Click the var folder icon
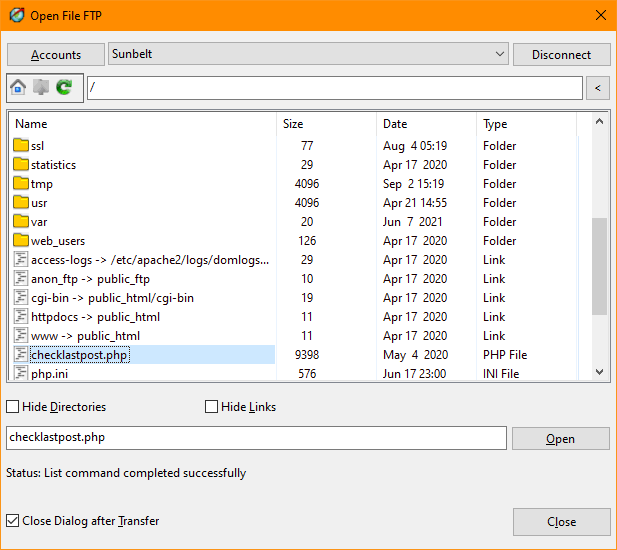This screenshot has width=617, height=550. point(21,221)
